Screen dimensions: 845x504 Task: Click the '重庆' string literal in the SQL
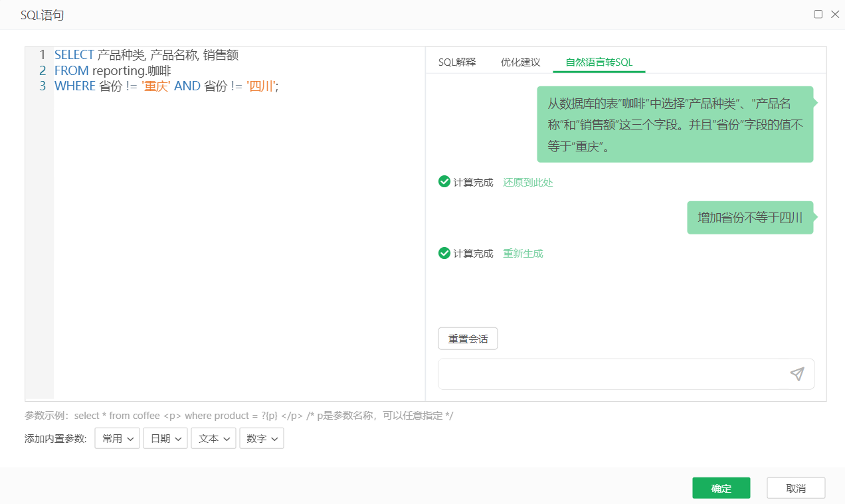156,86
